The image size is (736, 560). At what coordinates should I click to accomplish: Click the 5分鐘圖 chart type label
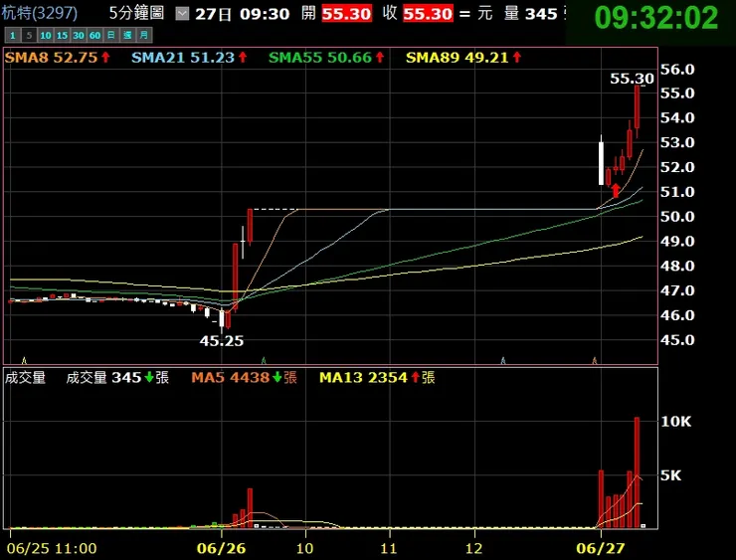[x=136, y=13]
